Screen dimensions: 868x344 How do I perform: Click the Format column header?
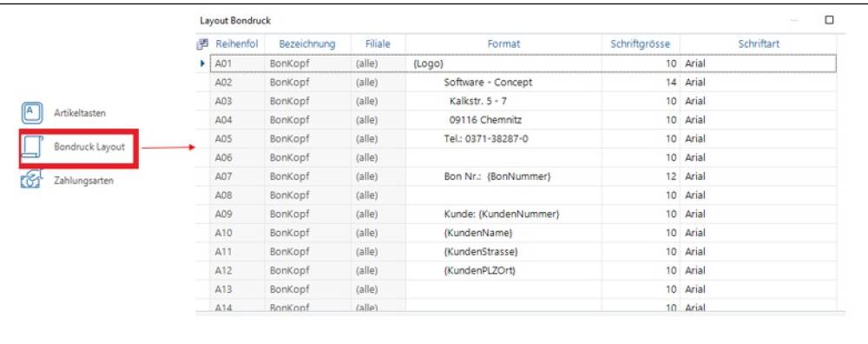(503, 43)
